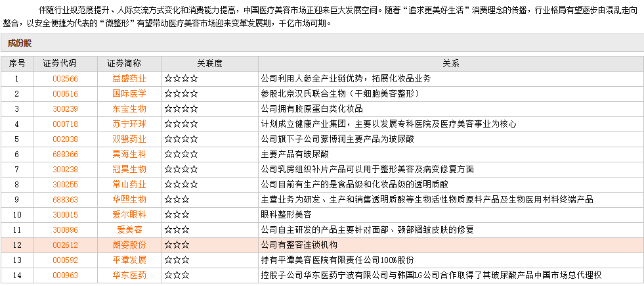Click the star rating for 爱尔眼科
644x286 pixels.
tap(177, 215)
